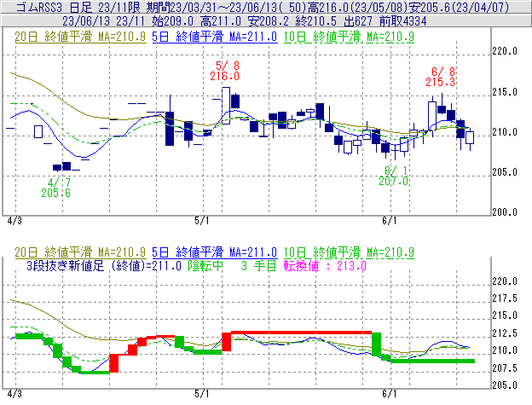This screenshot has width=532, height=405.
Task: Select the period high '高216.0(23/05/08)' in header
Action: [x=357, y=7]
